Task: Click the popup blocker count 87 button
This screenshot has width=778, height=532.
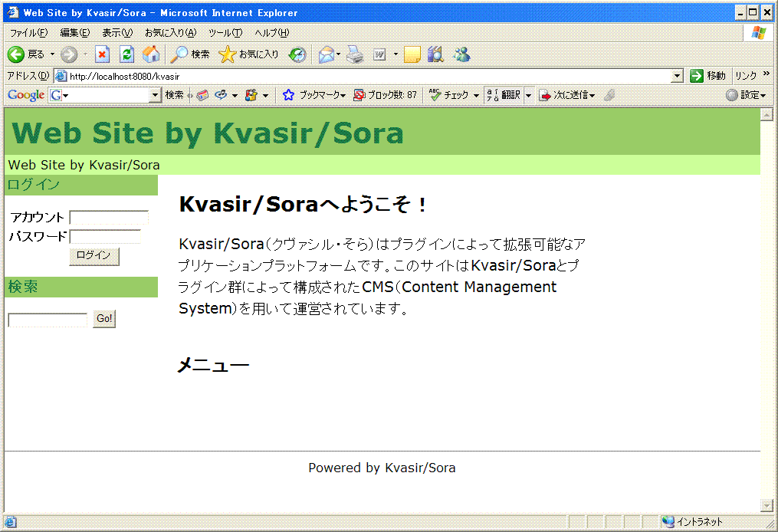Action: point(385,95)
